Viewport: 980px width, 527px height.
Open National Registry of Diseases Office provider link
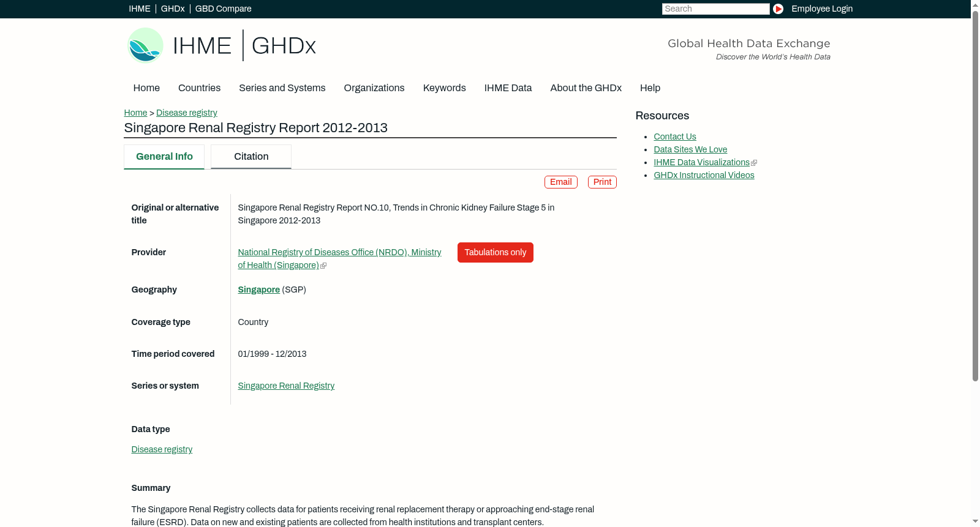(339, 259)
